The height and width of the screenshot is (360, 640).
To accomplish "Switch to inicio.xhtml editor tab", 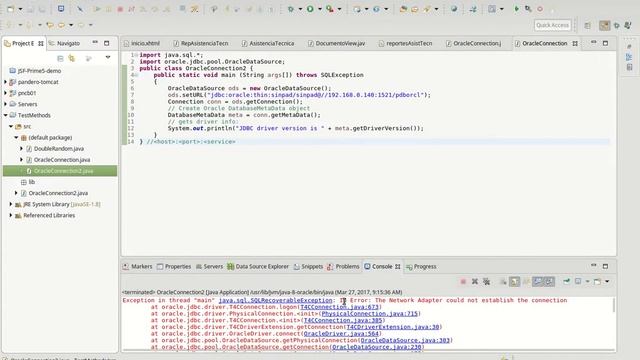I will (142, 43).
